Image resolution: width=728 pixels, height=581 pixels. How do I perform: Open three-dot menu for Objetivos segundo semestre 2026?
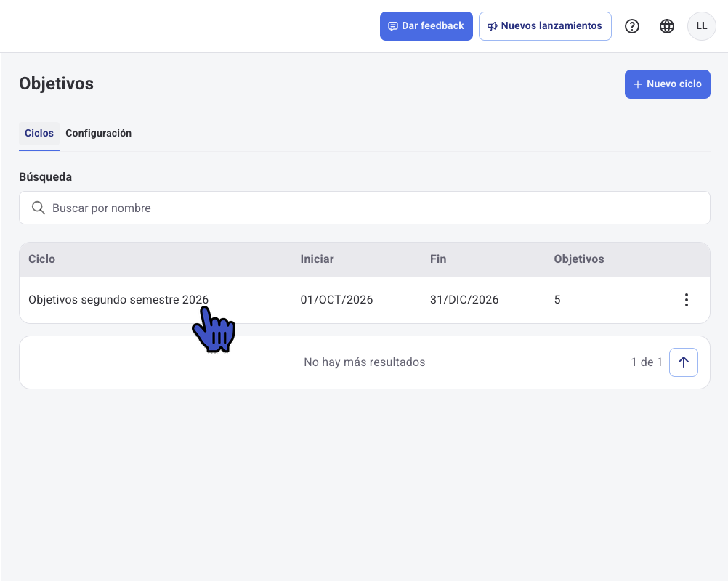[686, 300]
